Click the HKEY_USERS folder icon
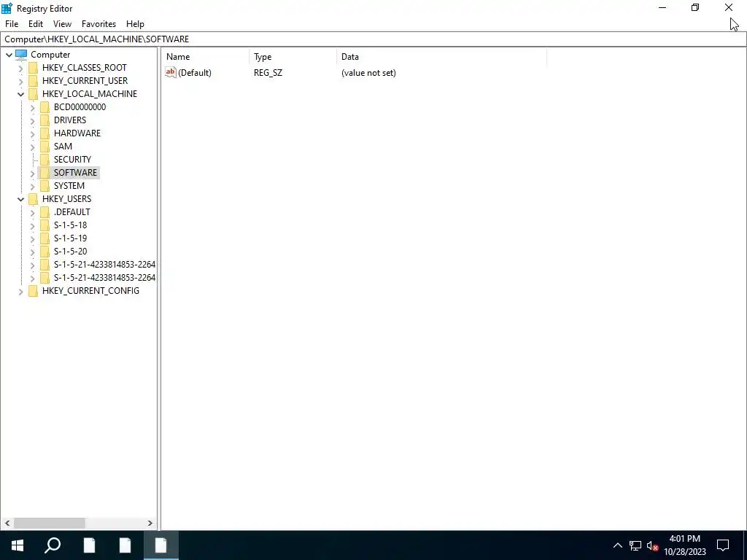This screenshot has height=560, width=747. tap(33, 198)
